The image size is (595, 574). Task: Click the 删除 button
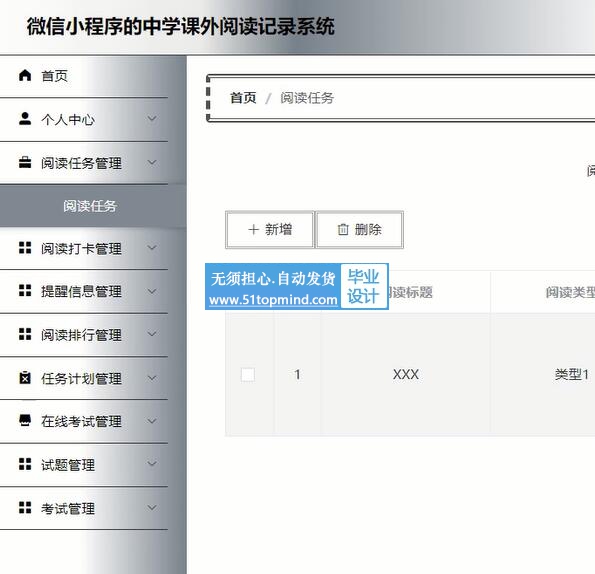tap(359, 230)
